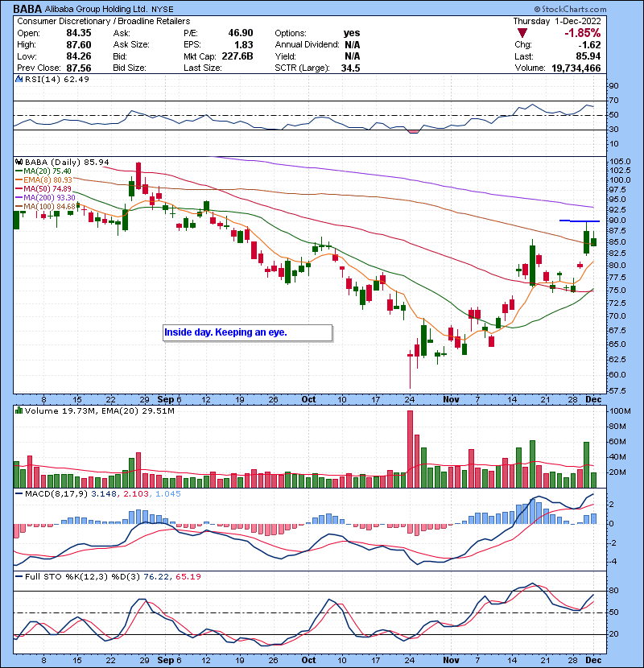Image resolution: width=644 pixels, height=668 pixels.
Task: Click the NYSE exchange label
Action: point(163,9)
